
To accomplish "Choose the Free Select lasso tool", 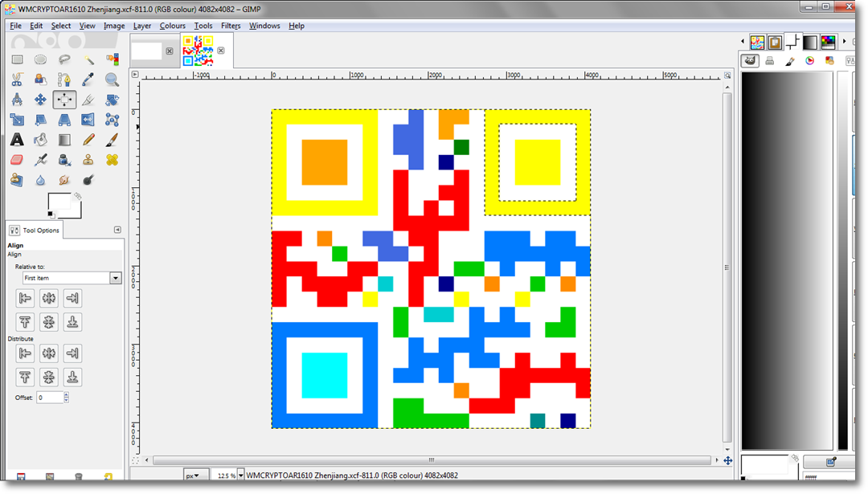I will coord(64,59).
